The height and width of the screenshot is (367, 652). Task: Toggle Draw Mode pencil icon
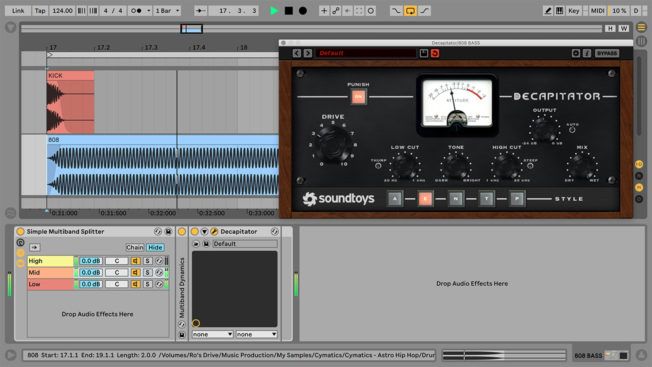tap(548, 11)
